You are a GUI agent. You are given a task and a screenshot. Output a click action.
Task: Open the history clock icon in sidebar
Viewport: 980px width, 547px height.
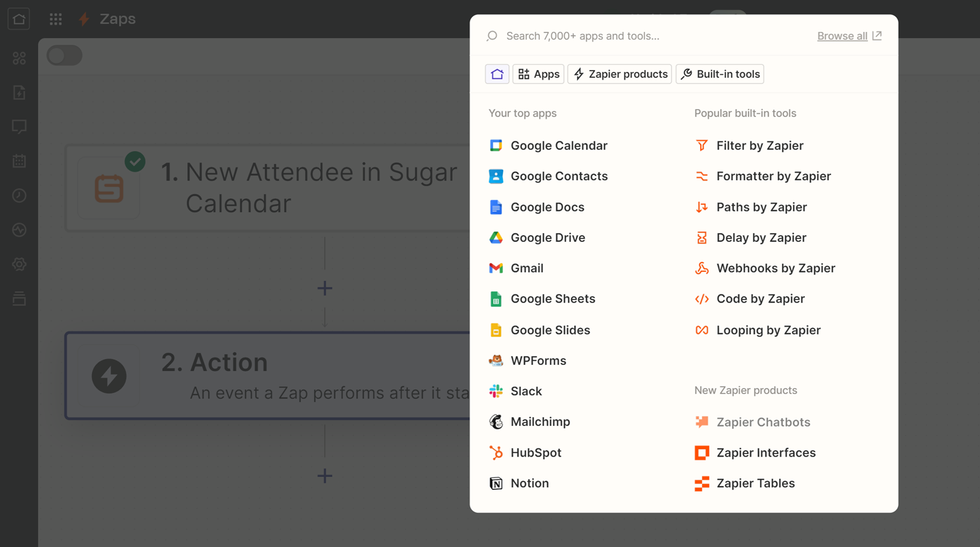click(x=19, y=195)
